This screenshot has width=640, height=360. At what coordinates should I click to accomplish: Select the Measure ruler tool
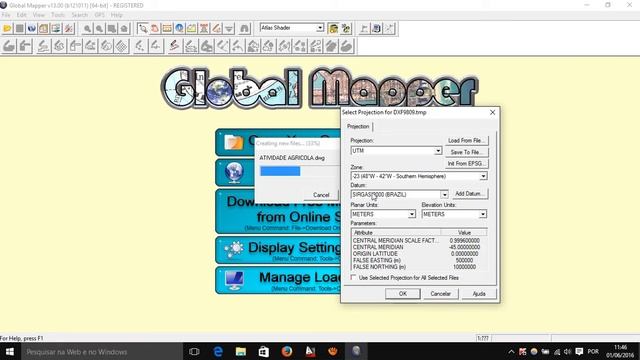pyautogui.click(x=167, y=29)
